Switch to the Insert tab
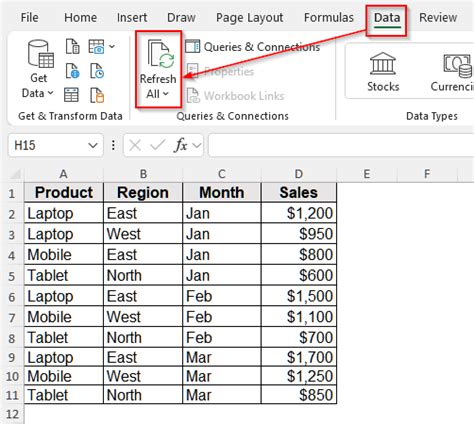Image resolution: width=474 pixels, height=424 pixels. (132, 17)
